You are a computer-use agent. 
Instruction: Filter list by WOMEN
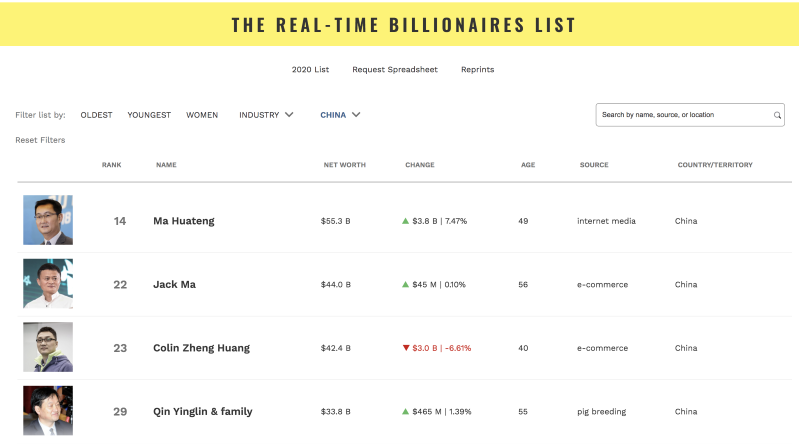coord(202,115)
